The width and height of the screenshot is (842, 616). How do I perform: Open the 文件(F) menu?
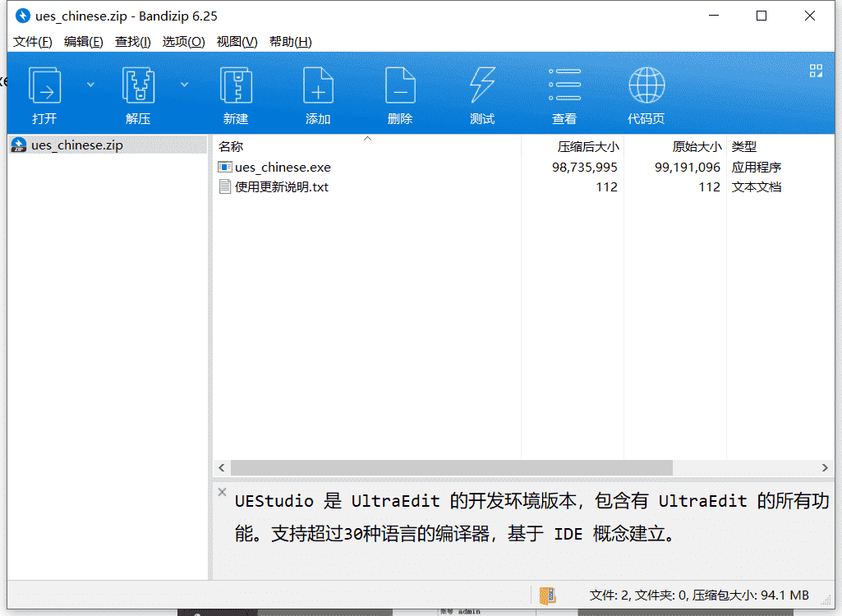(33, 42)
